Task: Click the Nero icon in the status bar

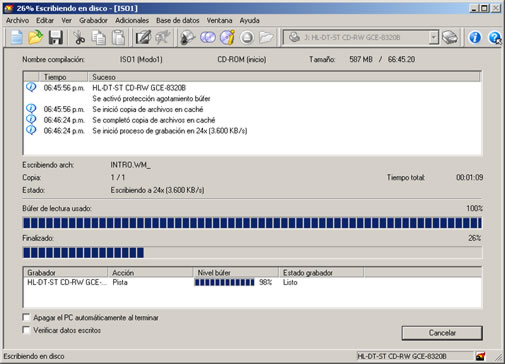Action: tap(480, 356)
